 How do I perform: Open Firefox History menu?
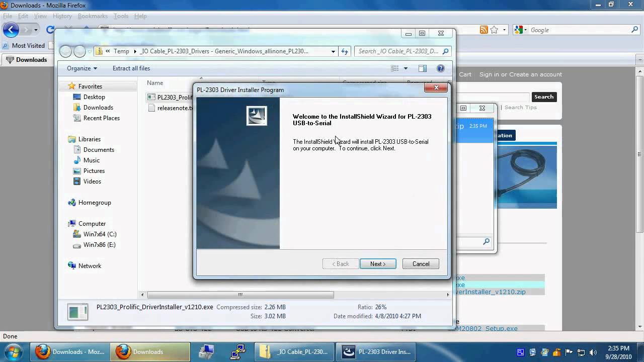tap(62, 16)
